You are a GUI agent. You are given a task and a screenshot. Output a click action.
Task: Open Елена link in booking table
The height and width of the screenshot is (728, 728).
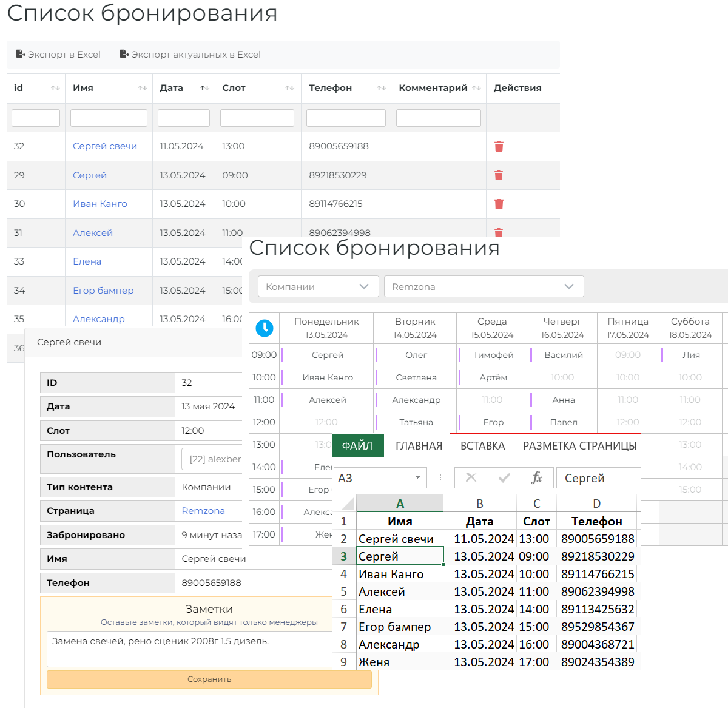87,261
